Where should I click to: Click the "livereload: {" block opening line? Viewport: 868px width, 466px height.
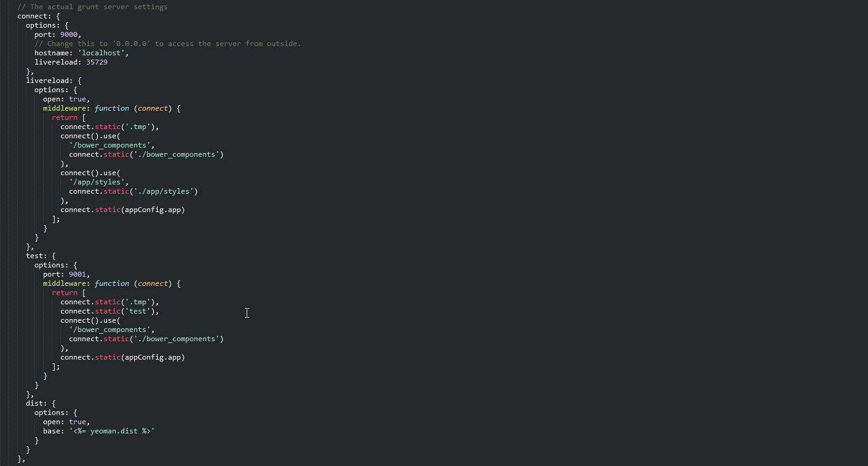[x=54, y=81]
